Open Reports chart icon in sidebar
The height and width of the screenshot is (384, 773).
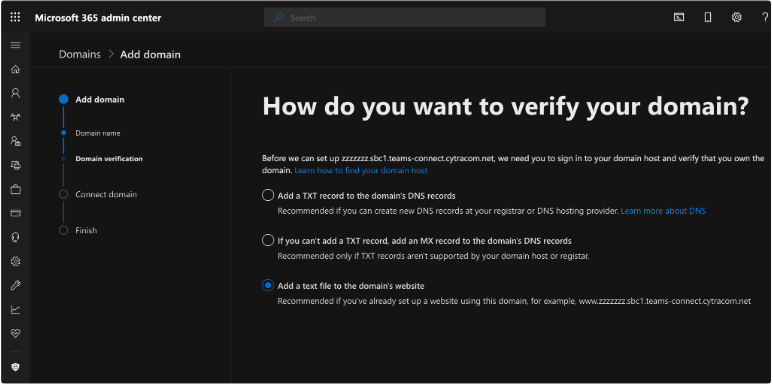(15, 310)
